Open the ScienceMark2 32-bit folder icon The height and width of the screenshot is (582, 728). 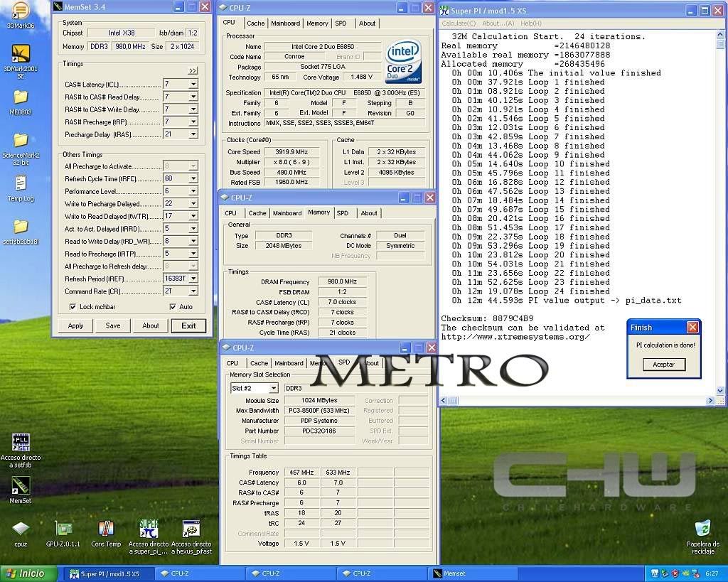[x=21, y=141]
